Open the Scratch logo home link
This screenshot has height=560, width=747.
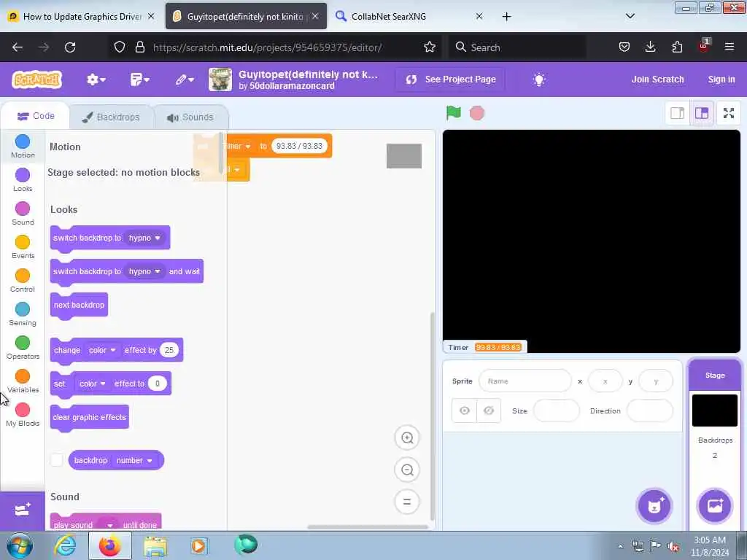pos(37,79)
